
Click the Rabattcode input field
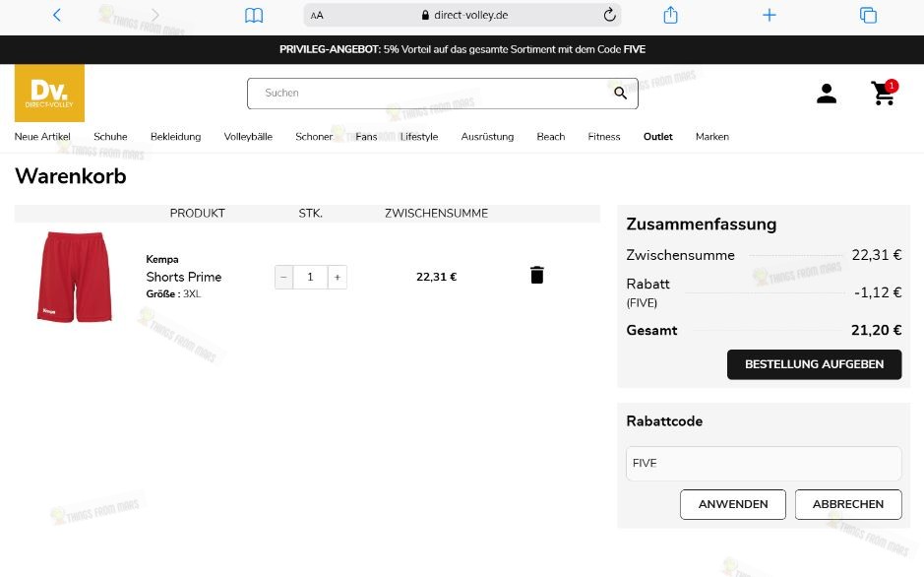[x=763, y=463]
